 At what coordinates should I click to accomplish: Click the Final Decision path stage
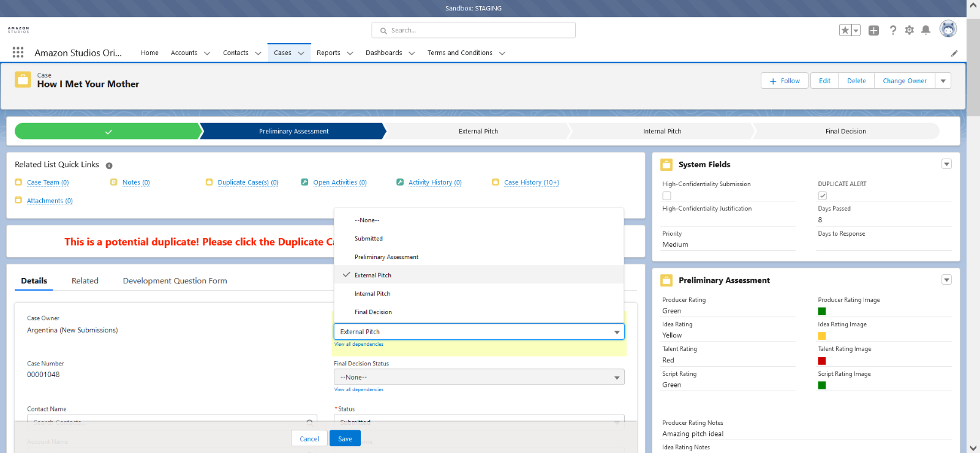pos(846,131)
